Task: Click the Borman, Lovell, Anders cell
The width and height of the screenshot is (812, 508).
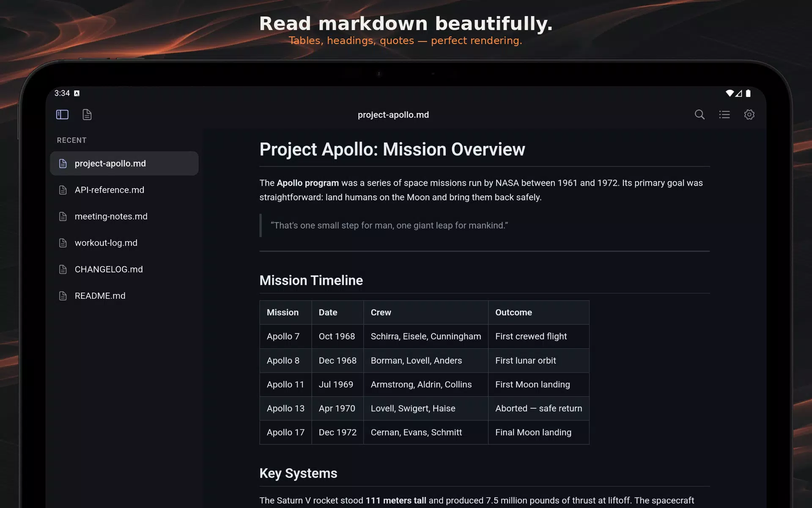Action: pyautogui.click(x=426, y=361)
